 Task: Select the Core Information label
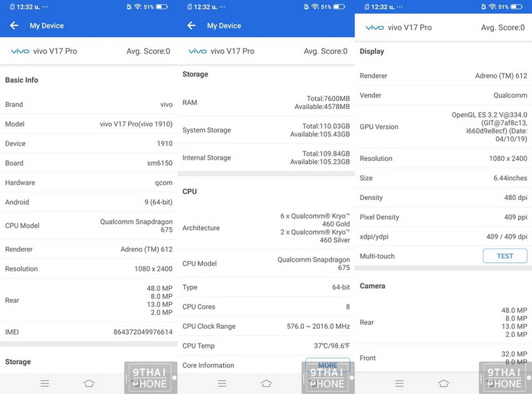pyautogui.click(x=208, y=365)
